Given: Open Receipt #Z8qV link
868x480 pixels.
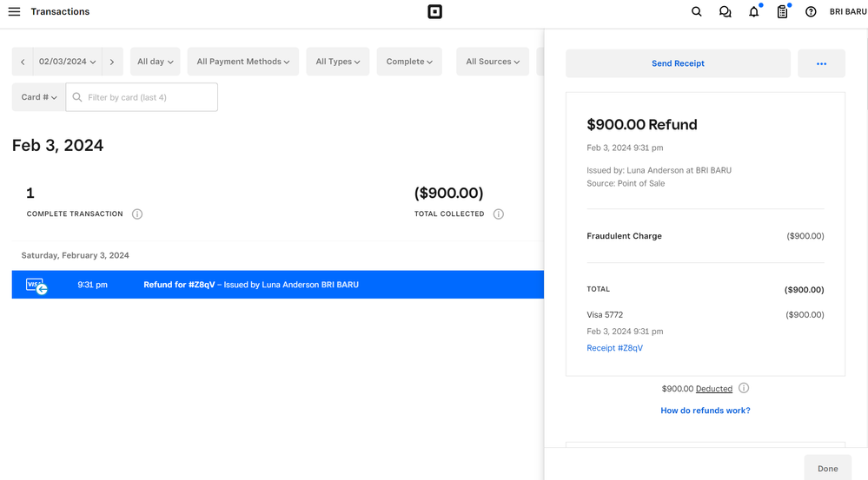Looking at the screenshot, I should 614,348.
